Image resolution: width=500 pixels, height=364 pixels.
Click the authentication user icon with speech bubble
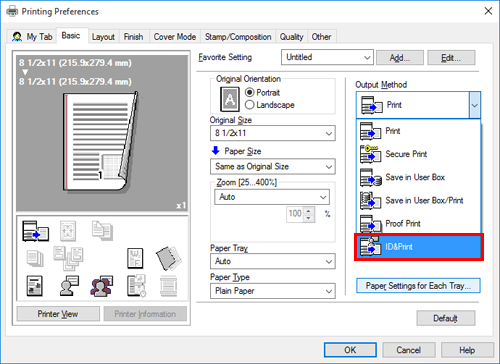pos(69,286)
